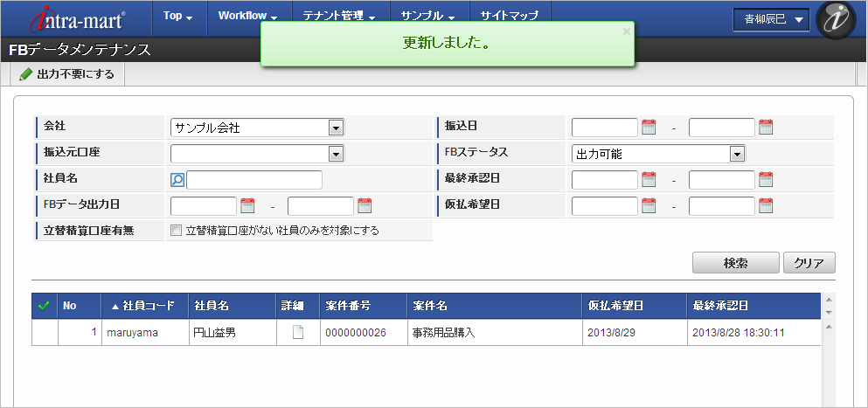The height and width of the screenshot is (408, 868).
Task: Click the 円山益男 name cell
Action: 233,333
